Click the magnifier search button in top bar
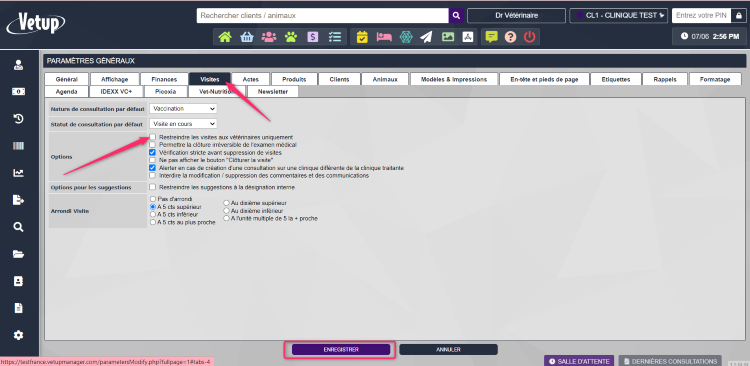This screenshot has height=366, width=750. pos(456,15)
